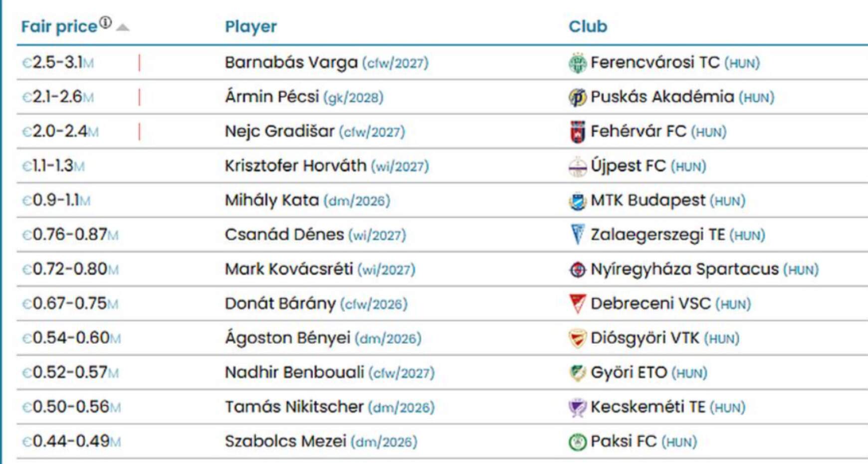The width and height of the screenshot is (868, 464).
Task: Open Krisztofer Horváth player link
Action: (x=295, y=165)
